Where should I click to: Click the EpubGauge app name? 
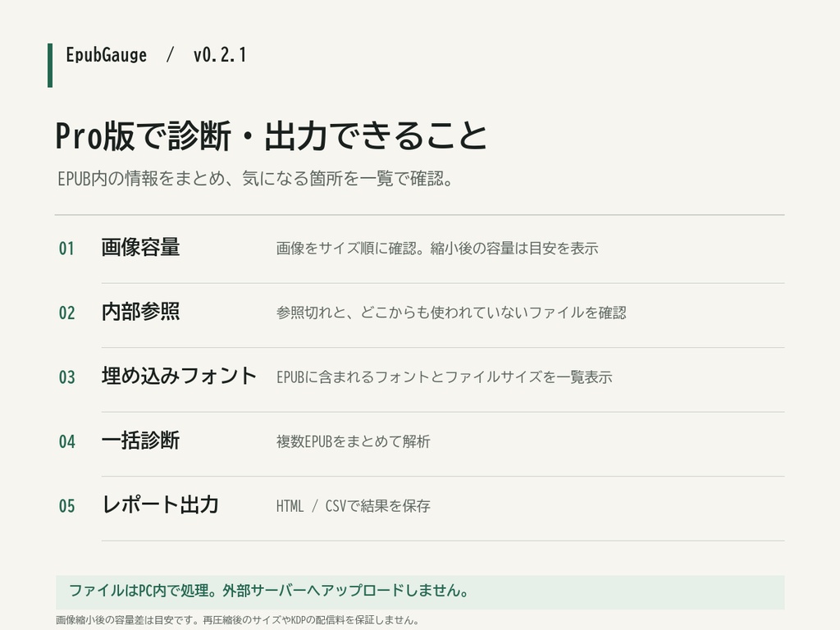pos(106,55)
